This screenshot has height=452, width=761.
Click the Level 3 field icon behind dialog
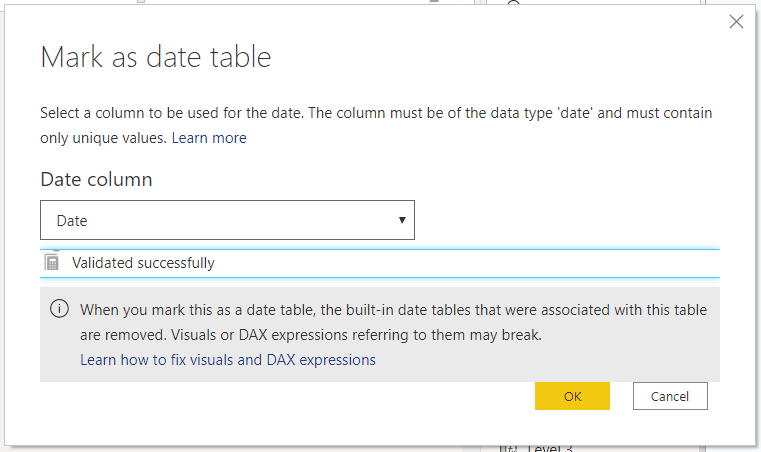point(508,449)
